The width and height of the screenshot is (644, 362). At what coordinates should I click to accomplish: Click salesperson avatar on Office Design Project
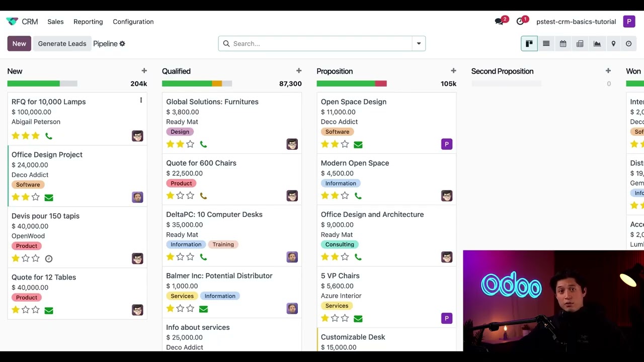[x=137, y=197]
